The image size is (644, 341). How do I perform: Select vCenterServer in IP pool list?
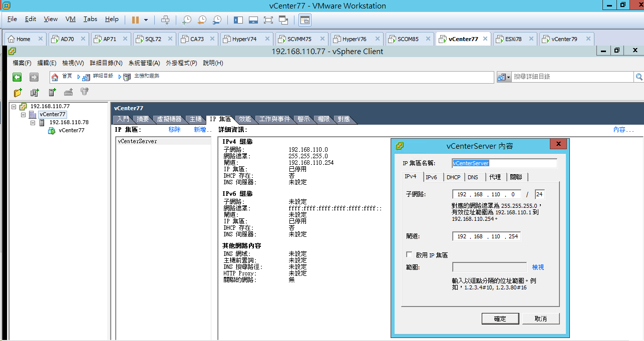click(x=163, y=141)
